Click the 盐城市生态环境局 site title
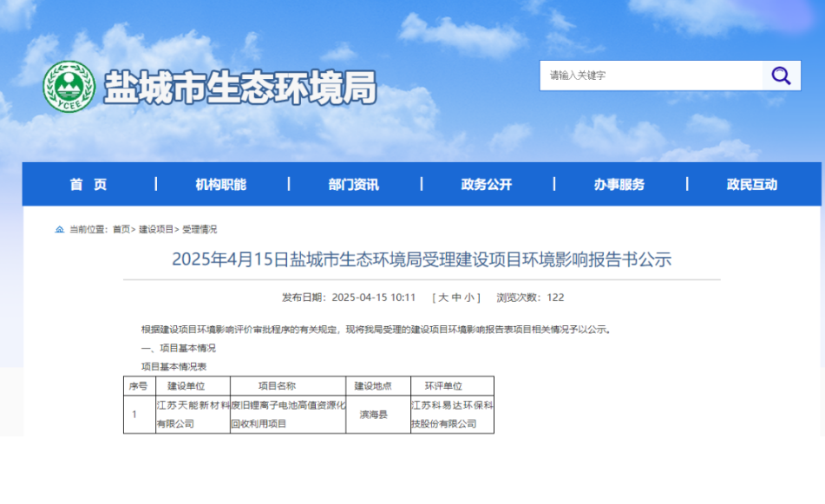 point(240,88)
